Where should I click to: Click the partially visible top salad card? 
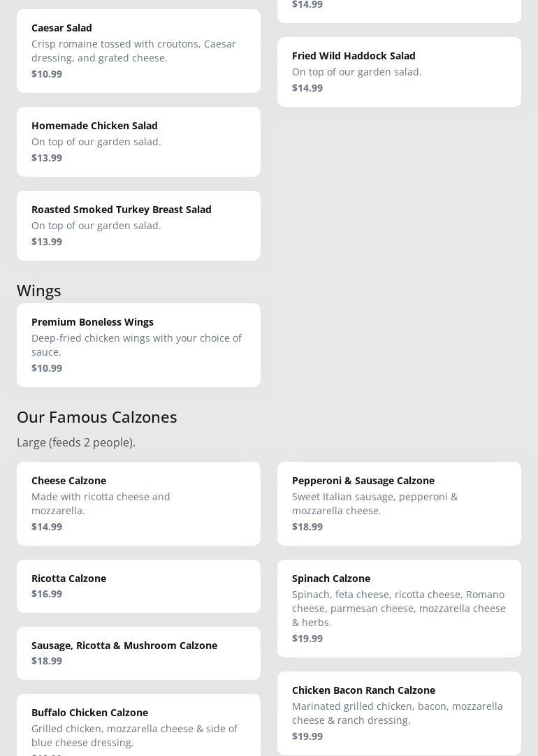point(399,8)
